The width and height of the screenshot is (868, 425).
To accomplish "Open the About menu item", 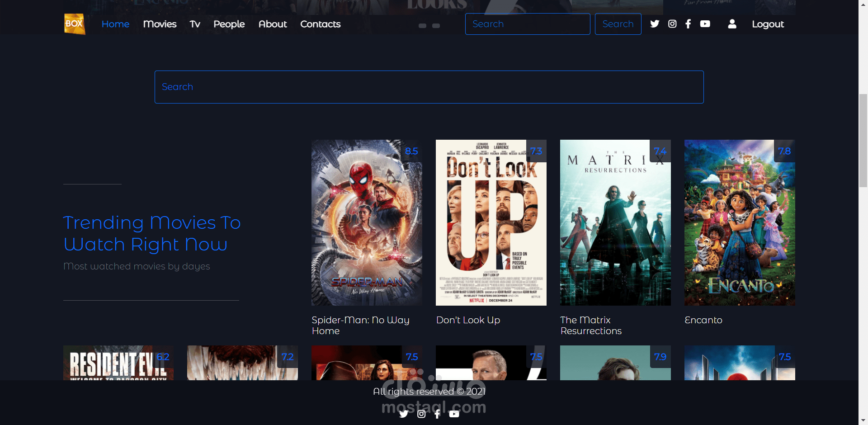I will 273,24.
